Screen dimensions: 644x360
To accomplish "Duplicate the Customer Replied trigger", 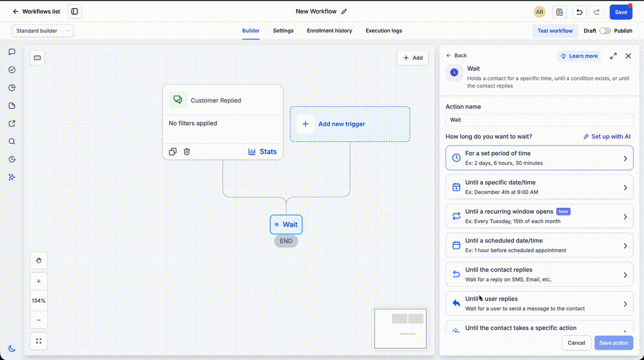I will point(172,152).
